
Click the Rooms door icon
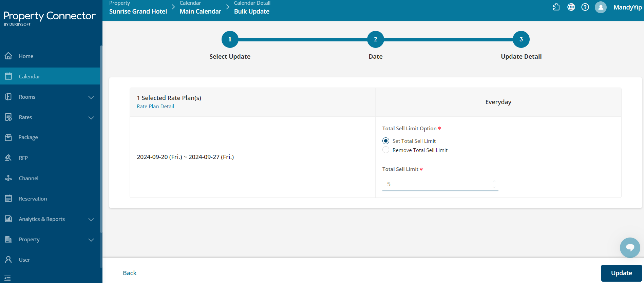(x=8, y=97)
